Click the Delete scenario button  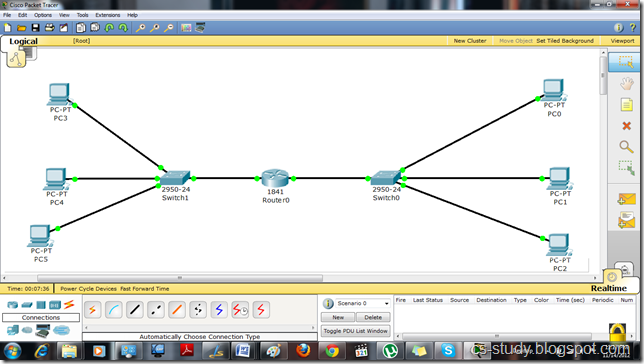(373, 317)
